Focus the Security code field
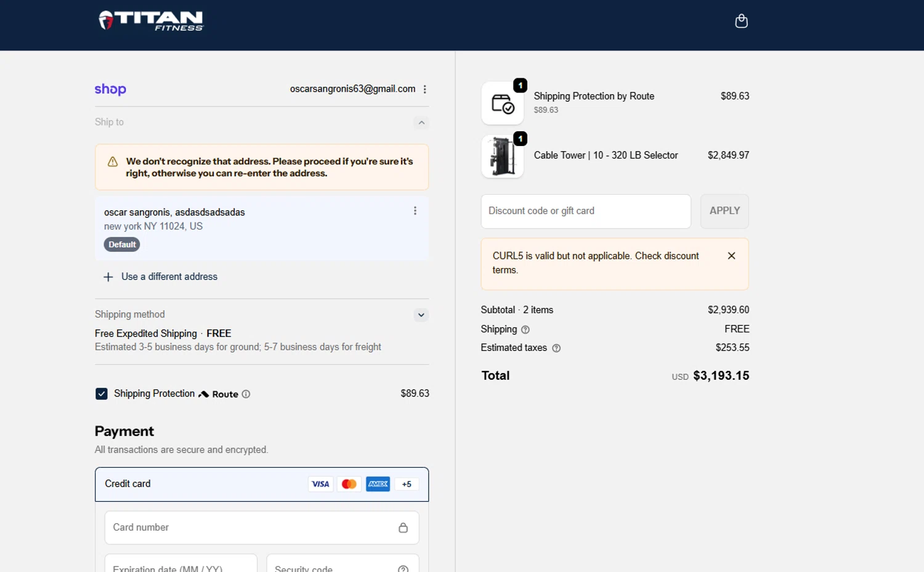This screenshot has height=572, width=924. click(x=343, y=563)
